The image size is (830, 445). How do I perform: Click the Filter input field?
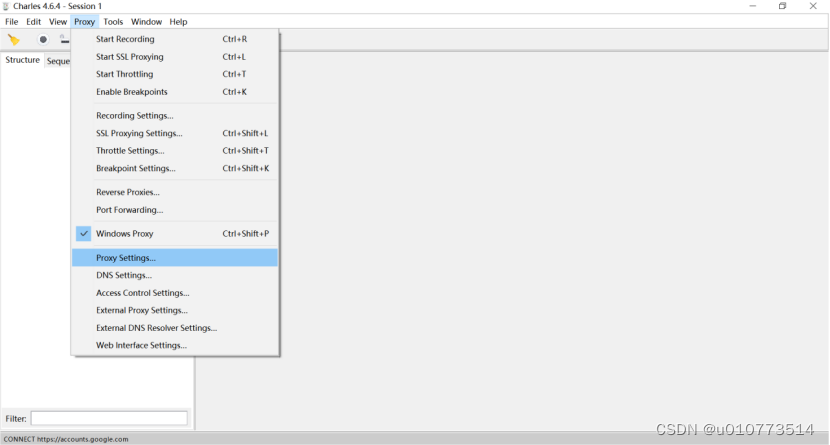coord(109,418)
